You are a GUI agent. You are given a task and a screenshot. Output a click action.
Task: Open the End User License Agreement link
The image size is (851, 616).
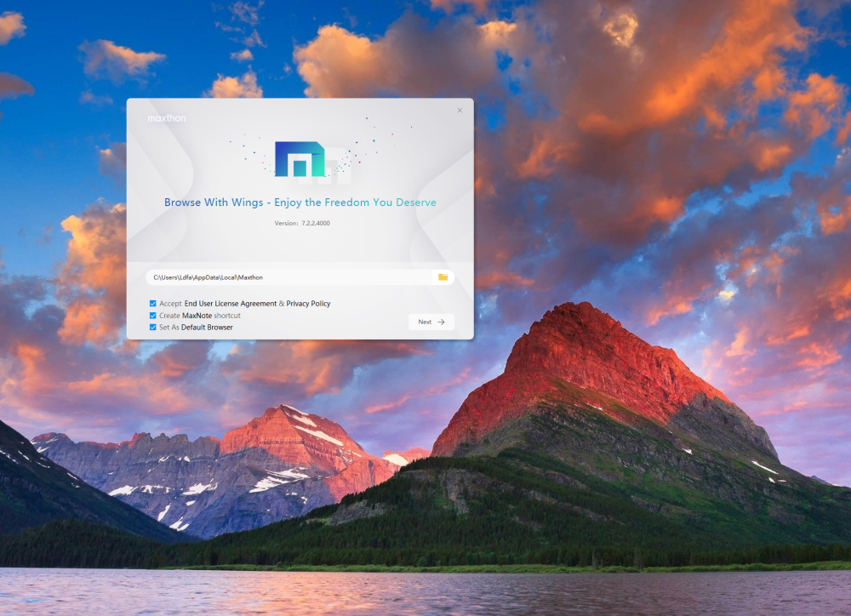point(230,304)
